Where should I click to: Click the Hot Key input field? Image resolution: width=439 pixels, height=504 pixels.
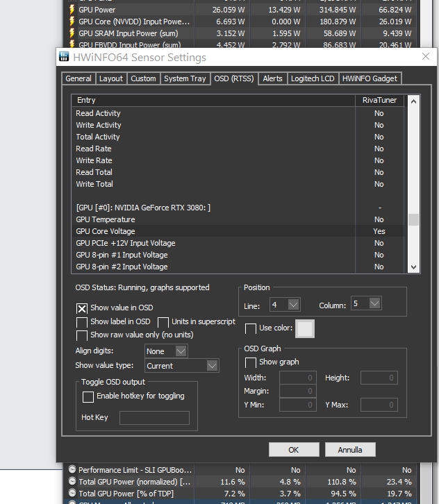point(154,417)
